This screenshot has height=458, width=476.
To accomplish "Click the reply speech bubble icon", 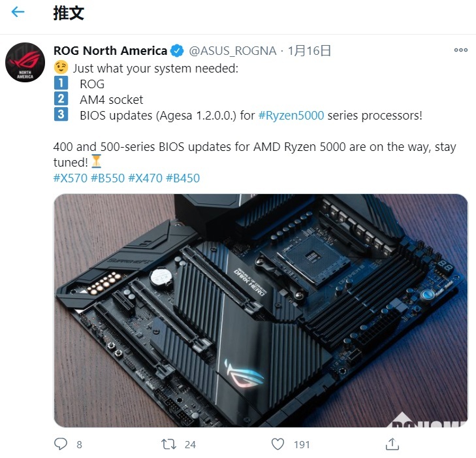I will click(x=61, y=444).
